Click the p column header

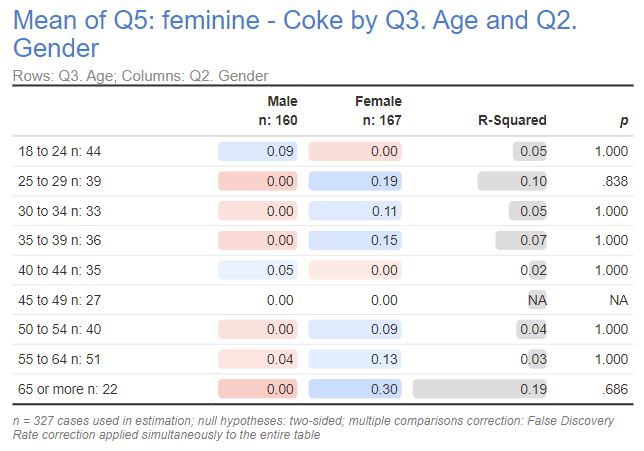click(x=623, y=120)
